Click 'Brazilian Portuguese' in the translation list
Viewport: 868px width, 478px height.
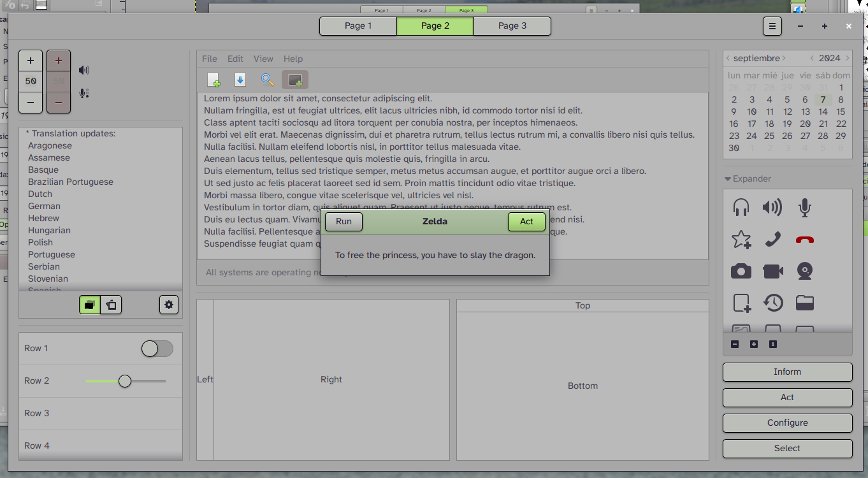[71, 182]
